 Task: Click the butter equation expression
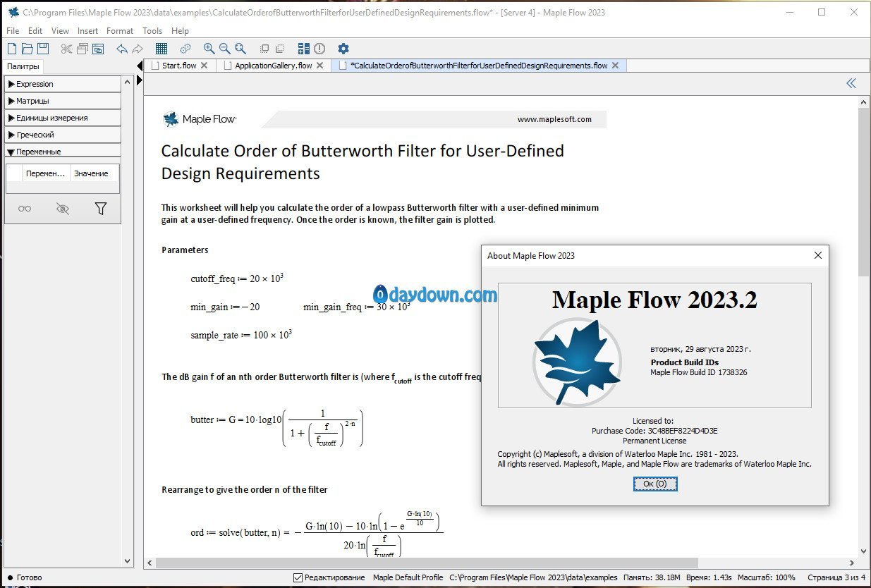click(x=277, y=428)
